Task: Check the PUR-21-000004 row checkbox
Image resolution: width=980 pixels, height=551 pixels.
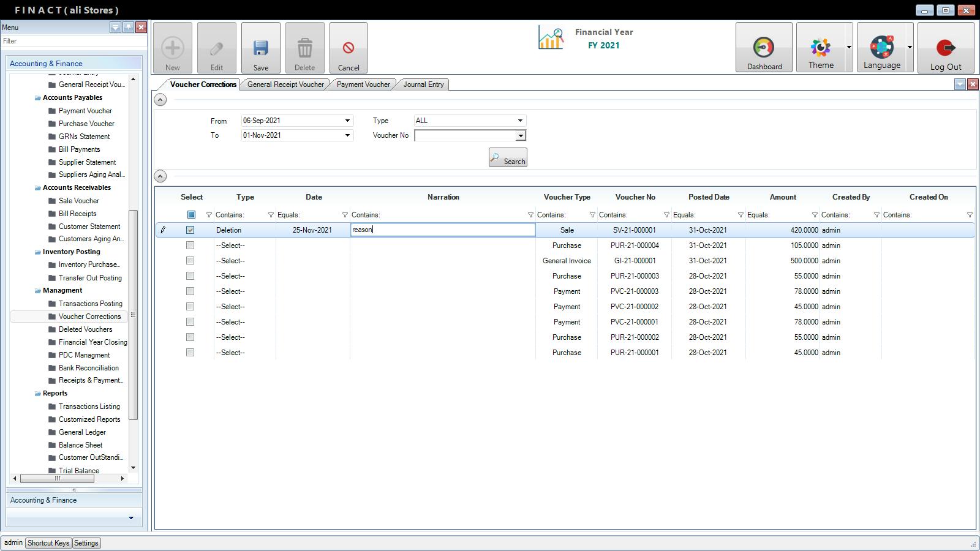Action: 190,246
